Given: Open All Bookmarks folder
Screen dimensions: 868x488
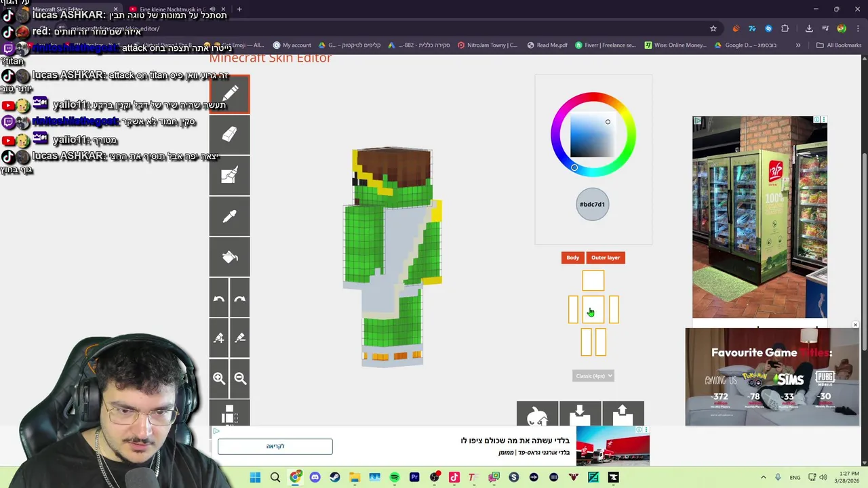Looking at the screenshot, I should click(x=839, y=45).
